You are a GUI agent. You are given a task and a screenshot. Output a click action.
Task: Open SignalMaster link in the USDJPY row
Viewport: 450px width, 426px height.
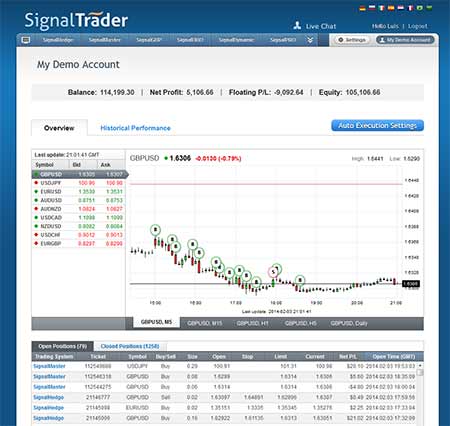point(49,366)
